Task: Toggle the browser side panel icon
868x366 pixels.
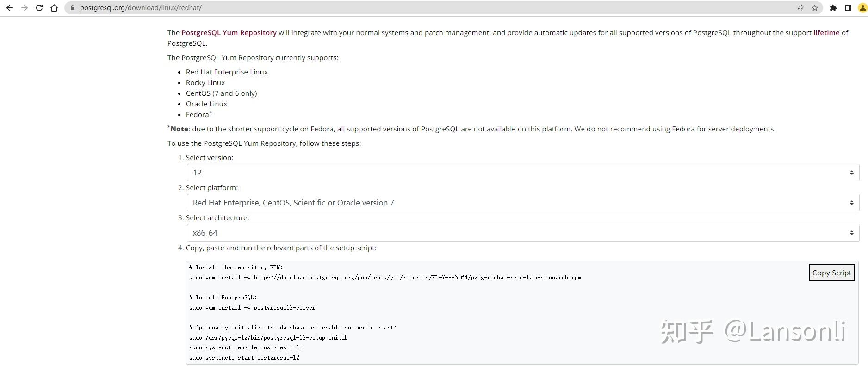Action: [848, 8]
